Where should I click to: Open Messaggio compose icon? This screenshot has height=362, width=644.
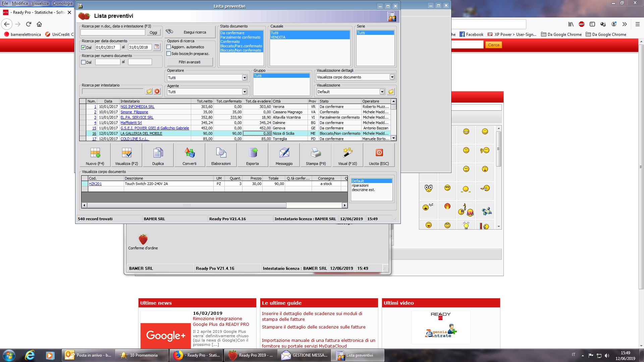click(x=284, y=153)
